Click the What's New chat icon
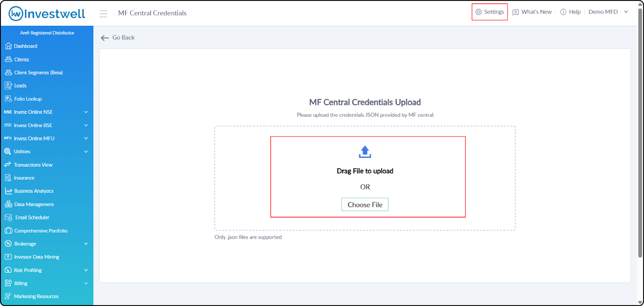The image size is (644, 306). (516, 12)
